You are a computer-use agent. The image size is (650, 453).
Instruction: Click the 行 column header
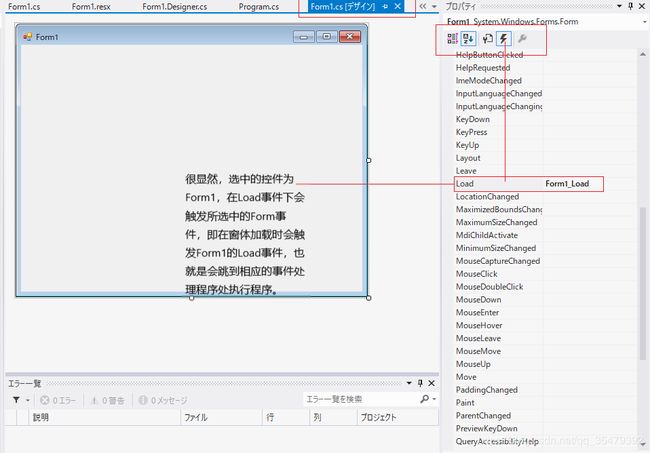pyautogui.click(x=286, y=417)
